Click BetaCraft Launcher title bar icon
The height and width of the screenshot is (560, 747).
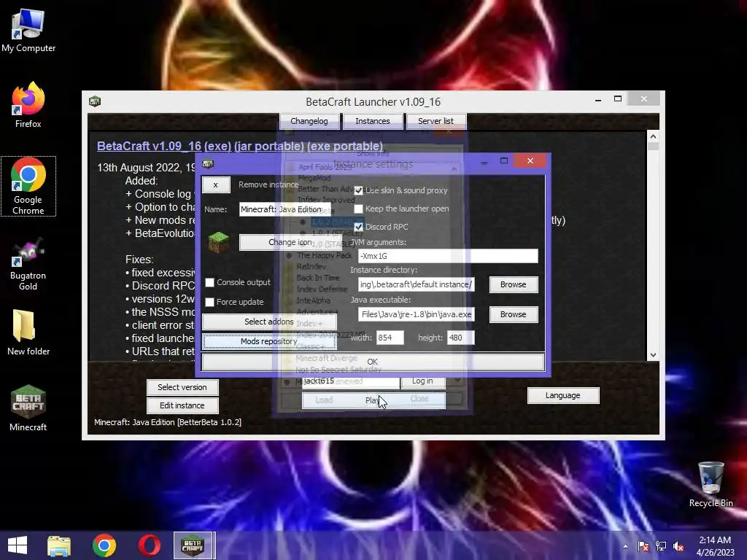pos(95,101)
